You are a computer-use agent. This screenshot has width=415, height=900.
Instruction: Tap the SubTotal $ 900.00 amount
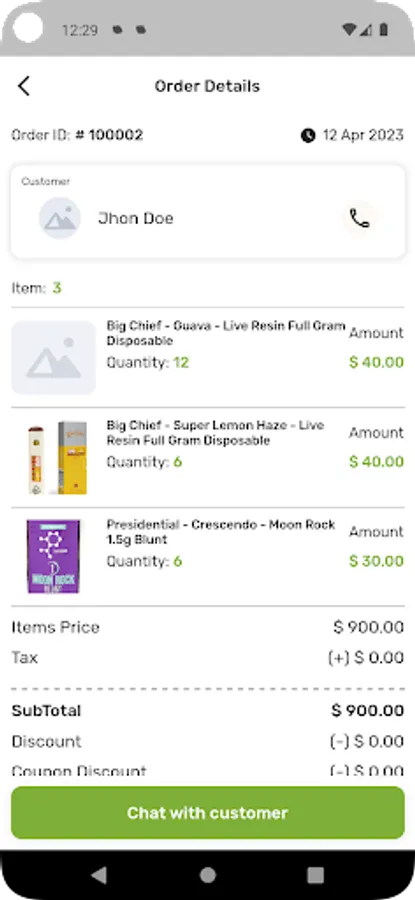tap(367, 711)
